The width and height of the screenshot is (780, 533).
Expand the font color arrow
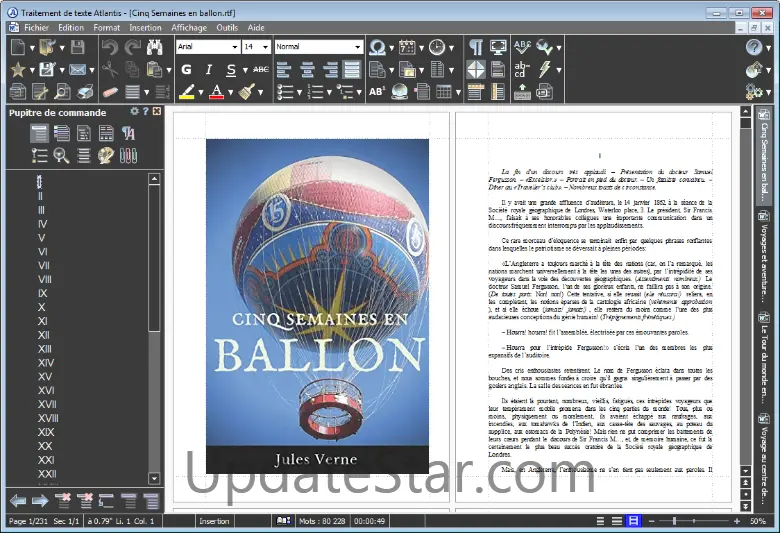[230, 92]
